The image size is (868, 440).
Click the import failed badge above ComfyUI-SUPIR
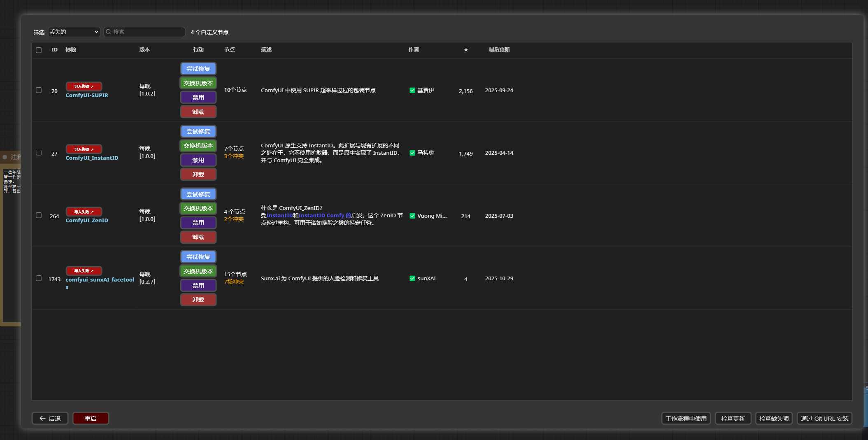pos(84,86)
